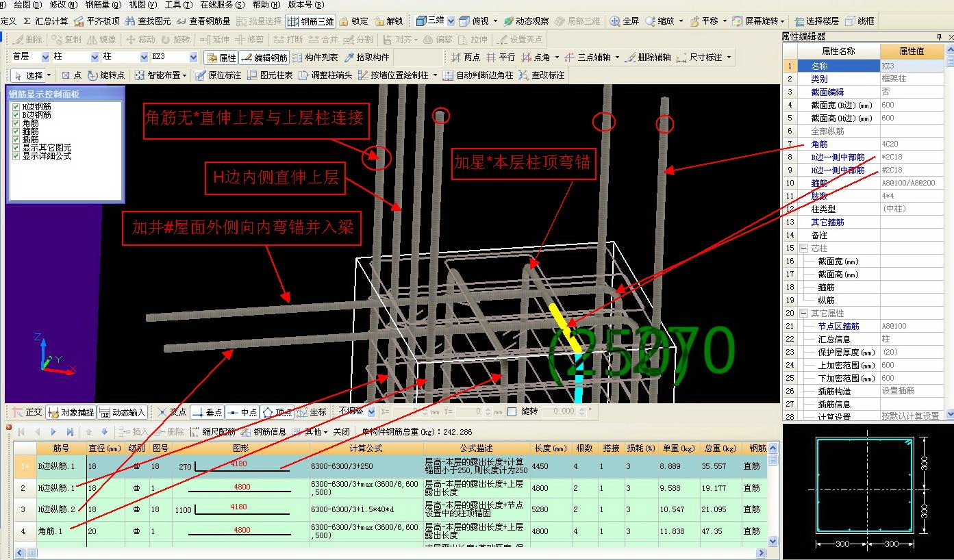Screen dimensions: 954x560
Task: Open the 不偏移 offset mode dropdown
Action: 370,411
